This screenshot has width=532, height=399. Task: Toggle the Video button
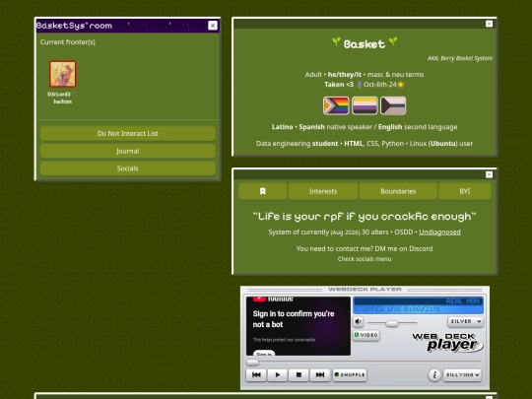(x=366, y=335)
